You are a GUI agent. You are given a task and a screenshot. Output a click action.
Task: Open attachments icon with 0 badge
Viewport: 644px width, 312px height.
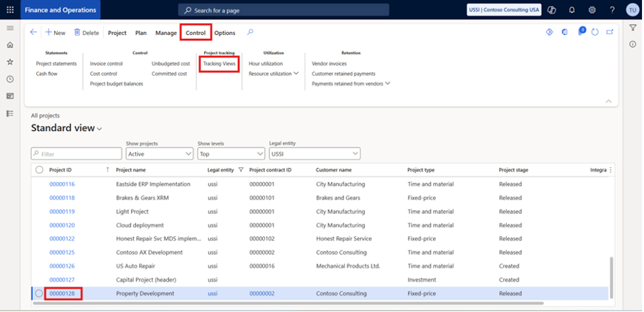tap(581, 31)
